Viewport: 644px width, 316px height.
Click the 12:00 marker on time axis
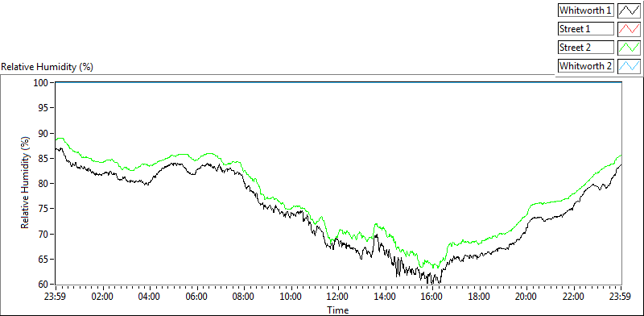pos(338,297)
